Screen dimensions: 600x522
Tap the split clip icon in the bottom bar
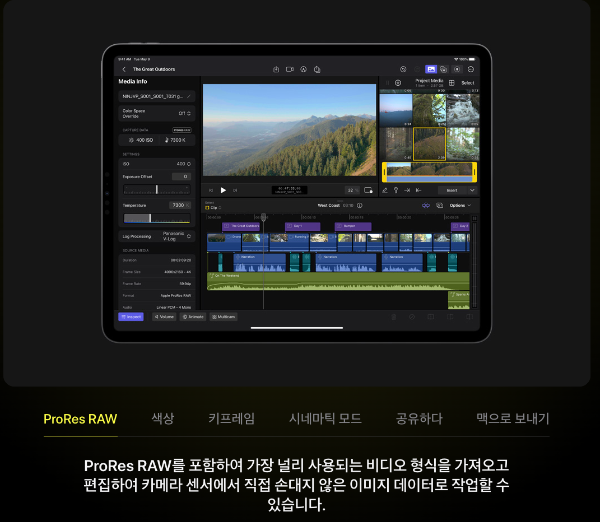(x=431, y=317)
